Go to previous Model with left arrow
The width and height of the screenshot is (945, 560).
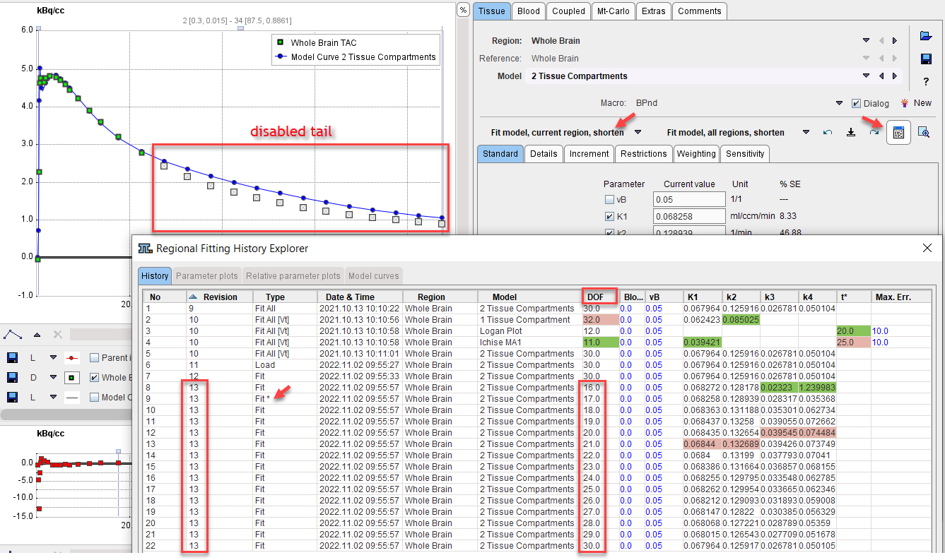(x=881, y=76)
